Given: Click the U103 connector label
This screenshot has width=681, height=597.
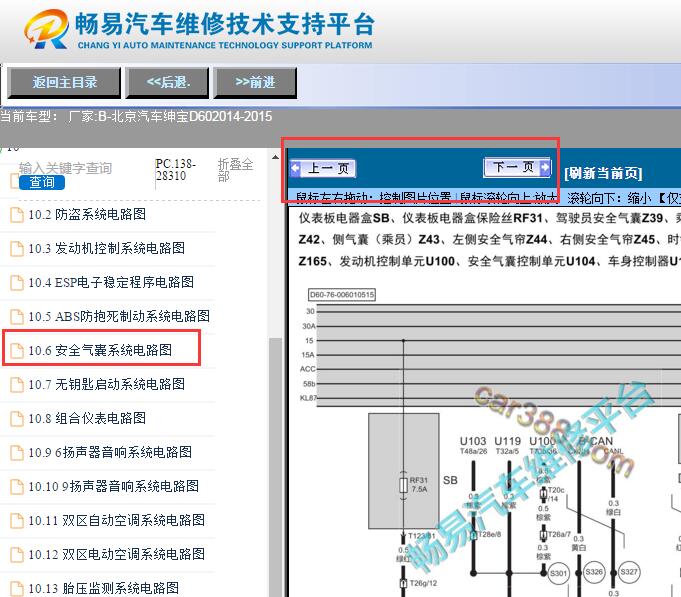Looking at the screenshot, I should [x=473, y=441].
